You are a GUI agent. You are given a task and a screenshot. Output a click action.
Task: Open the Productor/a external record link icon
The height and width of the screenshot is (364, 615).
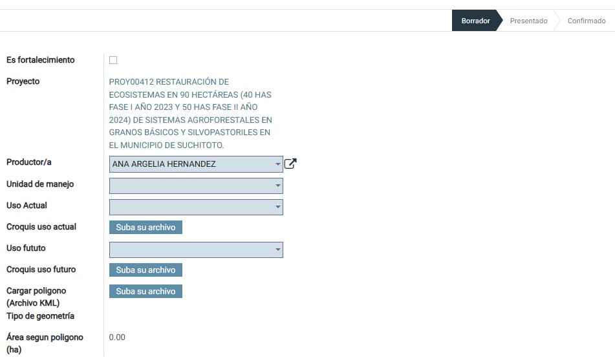pyautogui.click(x=290, y=164)
